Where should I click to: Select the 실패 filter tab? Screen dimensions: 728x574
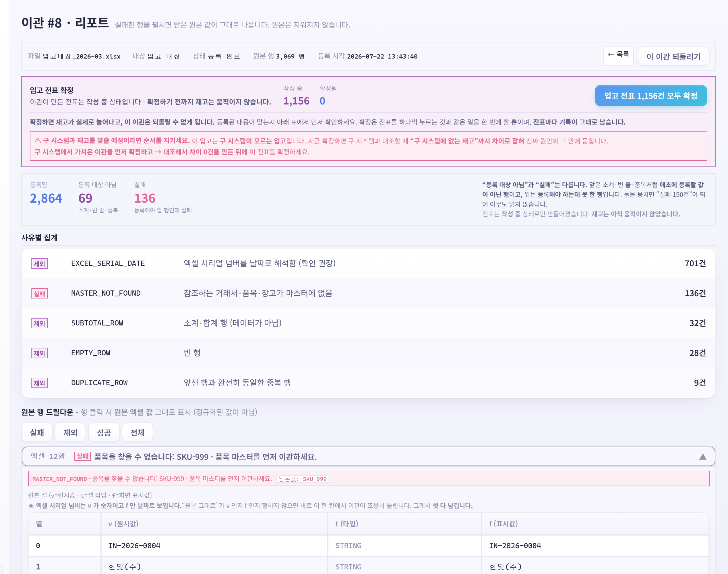(37, 432)
